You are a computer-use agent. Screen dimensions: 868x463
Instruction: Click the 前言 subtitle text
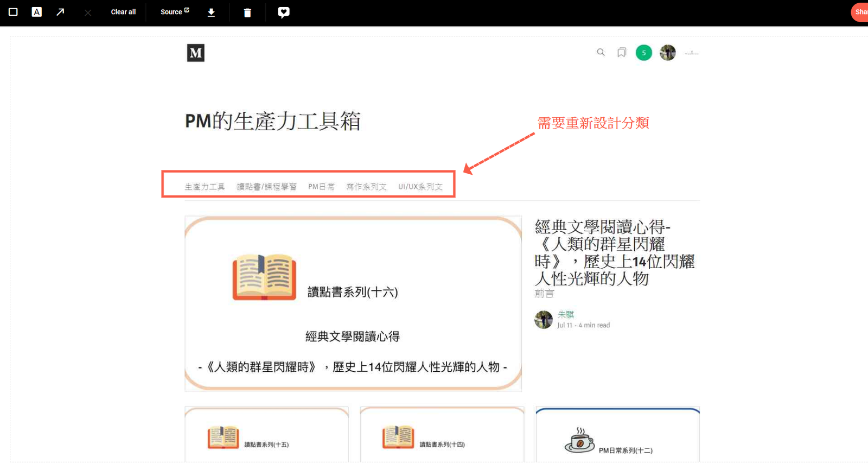point(544,294)
